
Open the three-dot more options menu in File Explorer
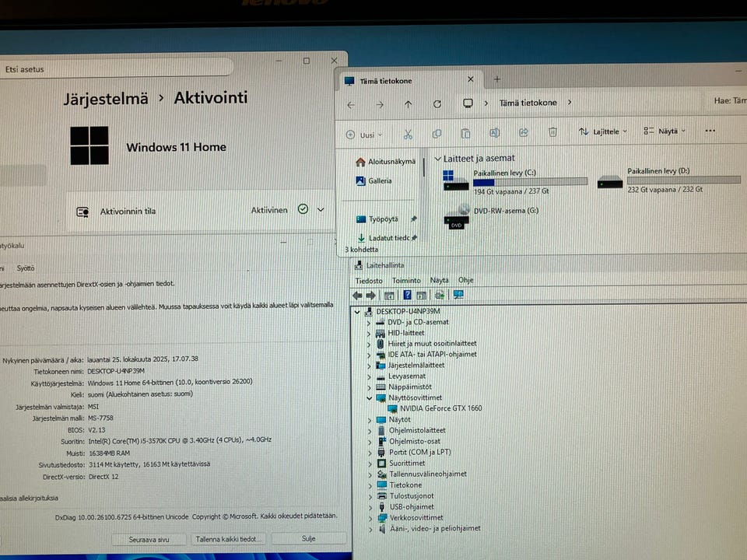pyautogui.click(x=710, y=131)
